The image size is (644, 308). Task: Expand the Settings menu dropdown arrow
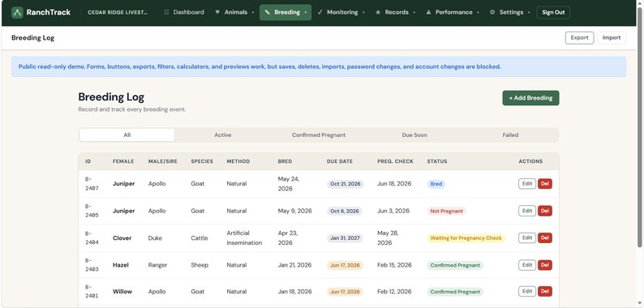click(x=529, y=13)
